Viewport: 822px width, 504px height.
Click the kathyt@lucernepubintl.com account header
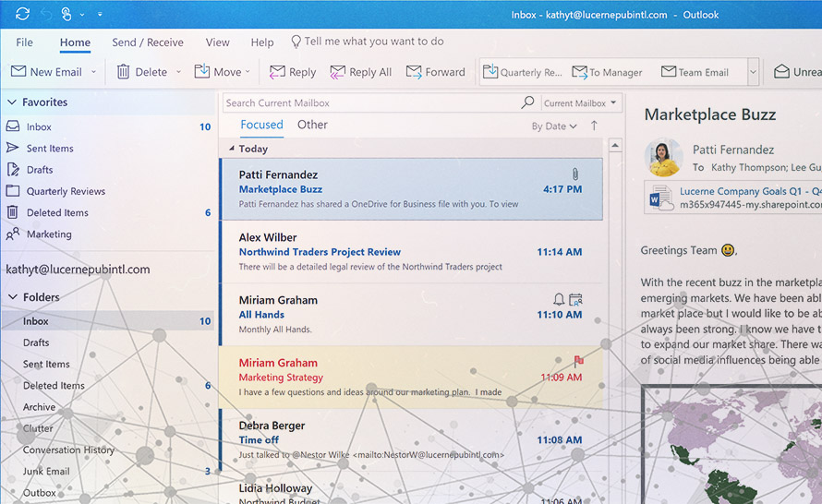pyautogui.click(x=78, y=270)
